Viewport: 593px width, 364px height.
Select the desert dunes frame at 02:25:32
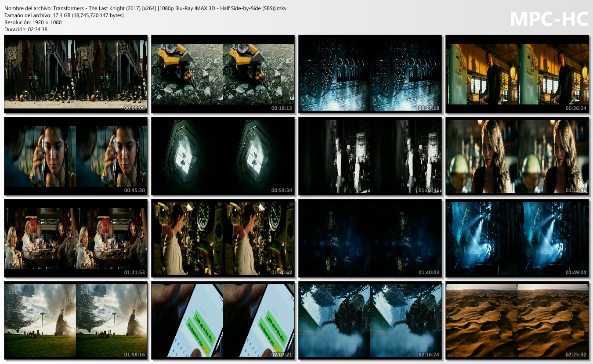point(517,320)
